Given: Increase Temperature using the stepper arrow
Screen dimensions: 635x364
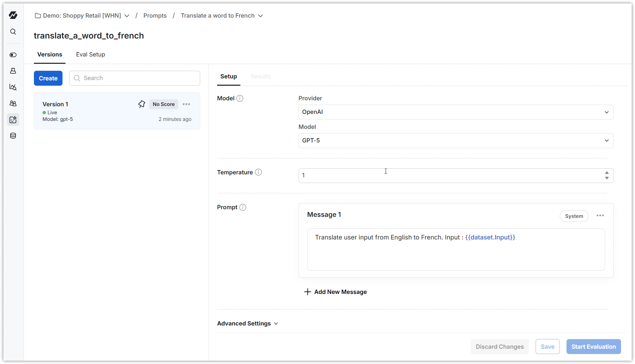Looking at the screenshot, I should tap(607, 173).
